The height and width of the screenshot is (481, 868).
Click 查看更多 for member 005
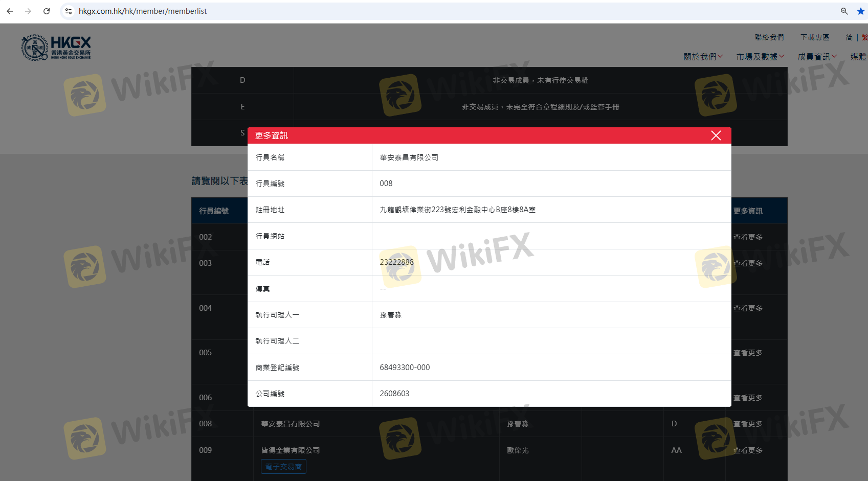tap(748, 353)
